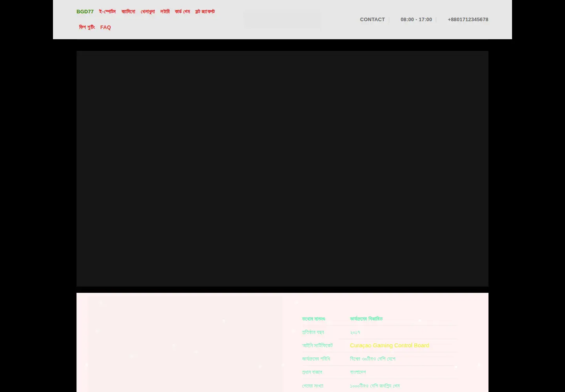The image size is (565, 392).
Task: Click the প্রতিষ্ঠার বছর row label
Action: 313,332
